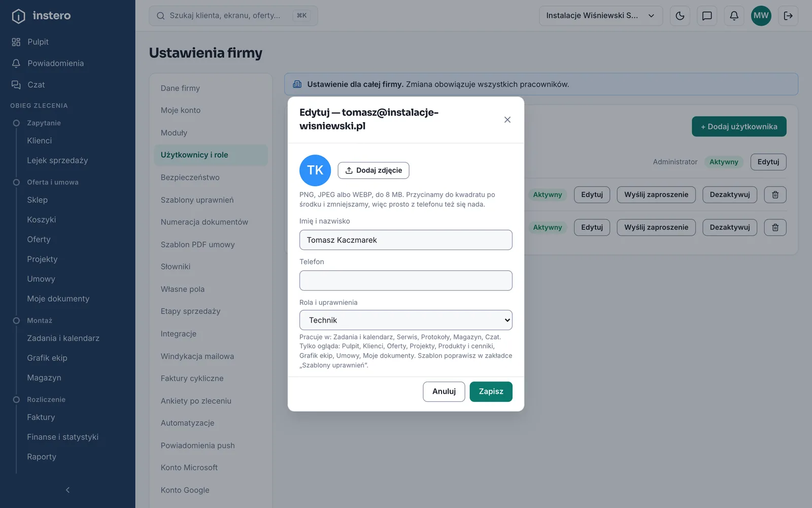812x508 pixels.
Task: Open company selector Instalacje Wiśniewski
Action: tap(601, 16)
